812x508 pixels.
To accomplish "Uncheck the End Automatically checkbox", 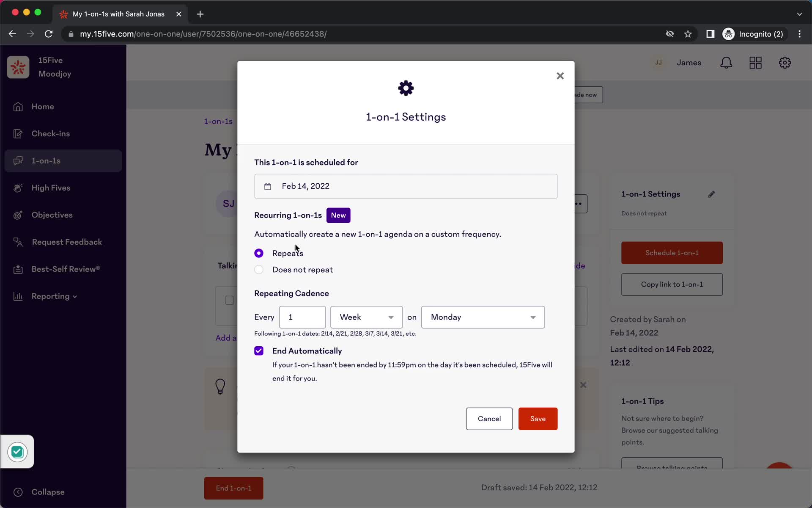I will click(x=259, y=351).
